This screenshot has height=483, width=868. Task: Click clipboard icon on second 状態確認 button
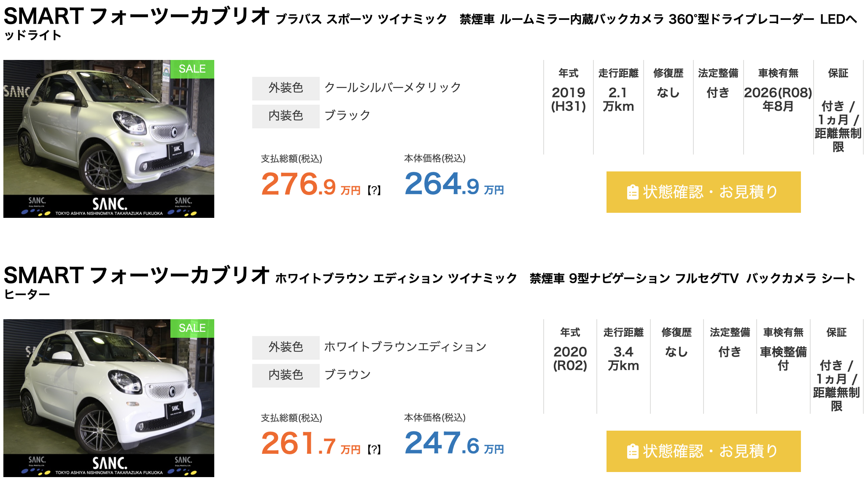pos(632,451)
